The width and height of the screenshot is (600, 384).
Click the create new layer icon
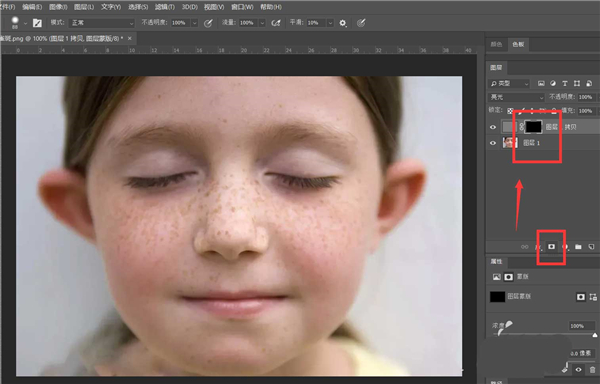(x=591, y=247)
